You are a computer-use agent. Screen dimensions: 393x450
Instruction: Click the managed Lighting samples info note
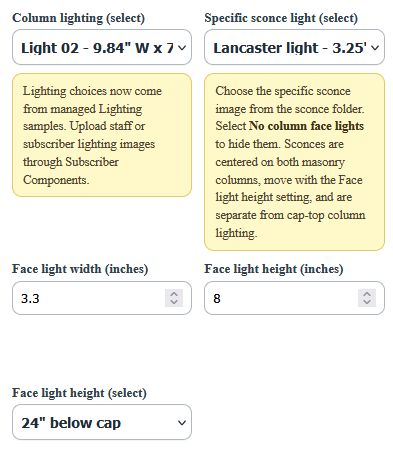pos(102,135)
